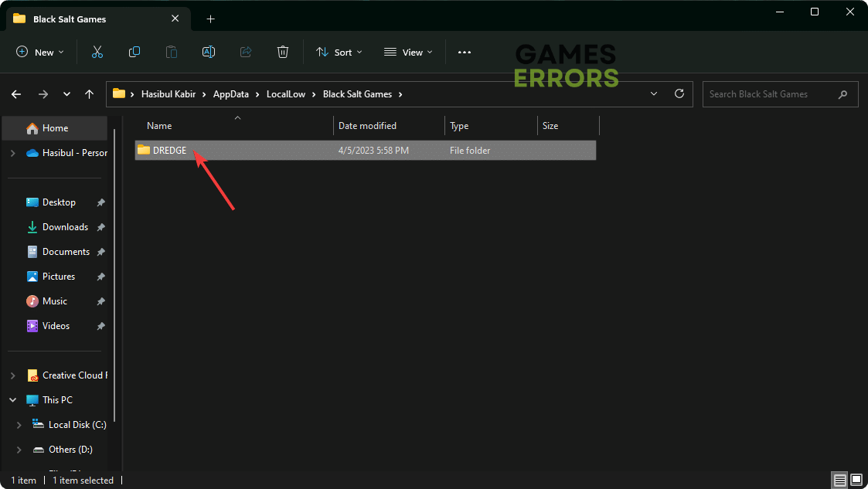Open the New item dropdown
Viewport: 868px width, 489px height.
click(x=40, y=52)
